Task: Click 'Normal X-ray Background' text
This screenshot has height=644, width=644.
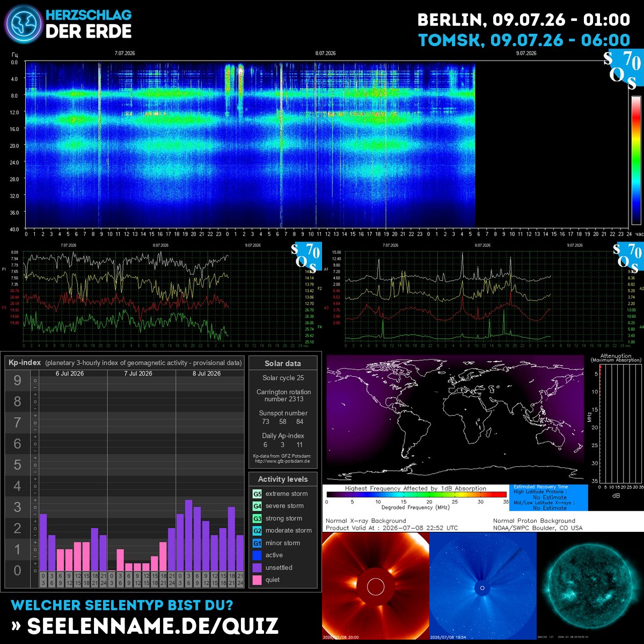Action: point(366,521)
